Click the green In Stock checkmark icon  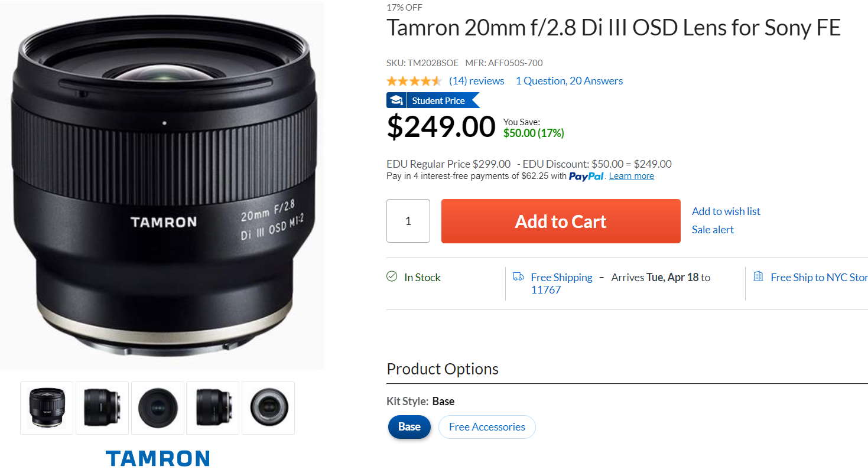pyautogui.click(x=392, y=276)
